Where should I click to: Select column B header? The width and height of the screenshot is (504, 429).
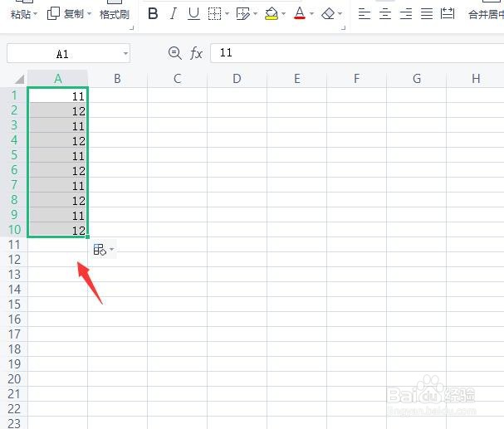pos(117,79)
